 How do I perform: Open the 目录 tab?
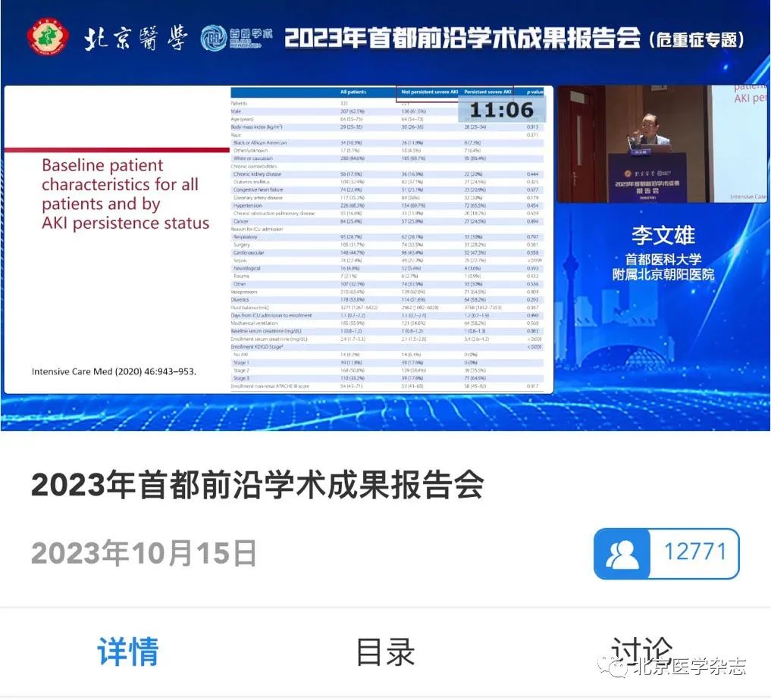tap(385, 652)
